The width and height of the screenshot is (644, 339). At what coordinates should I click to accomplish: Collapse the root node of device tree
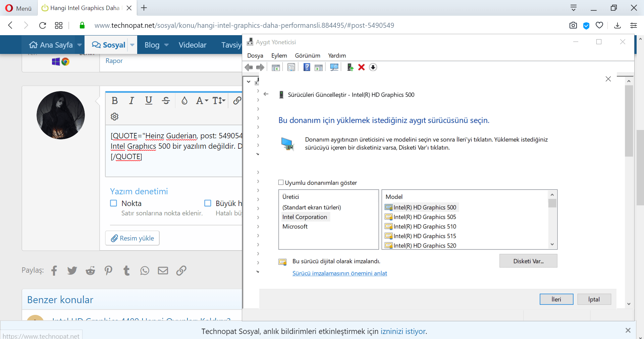coord(249,81)
